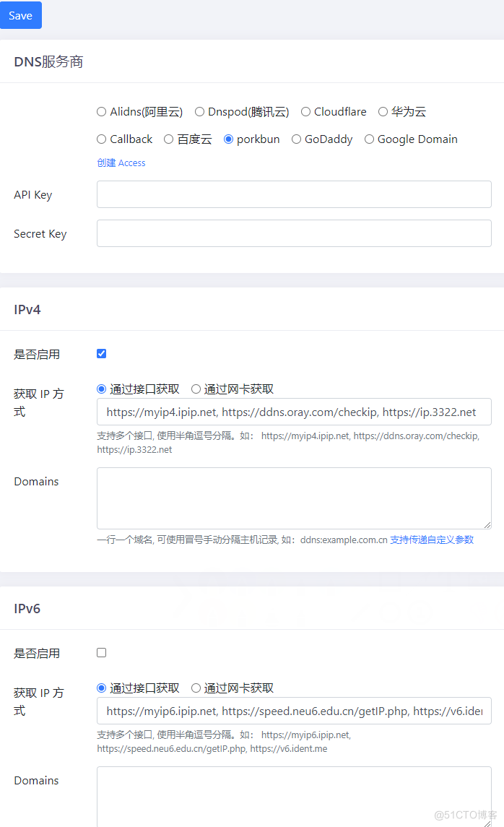Click the Secret Key label
The width and height of the screenshot is (504, 827).
click(x=40, y=233)
